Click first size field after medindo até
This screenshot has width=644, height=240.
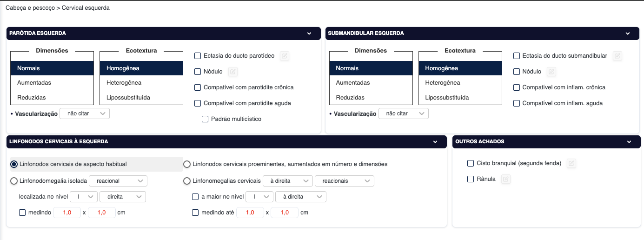coord(250,213)
